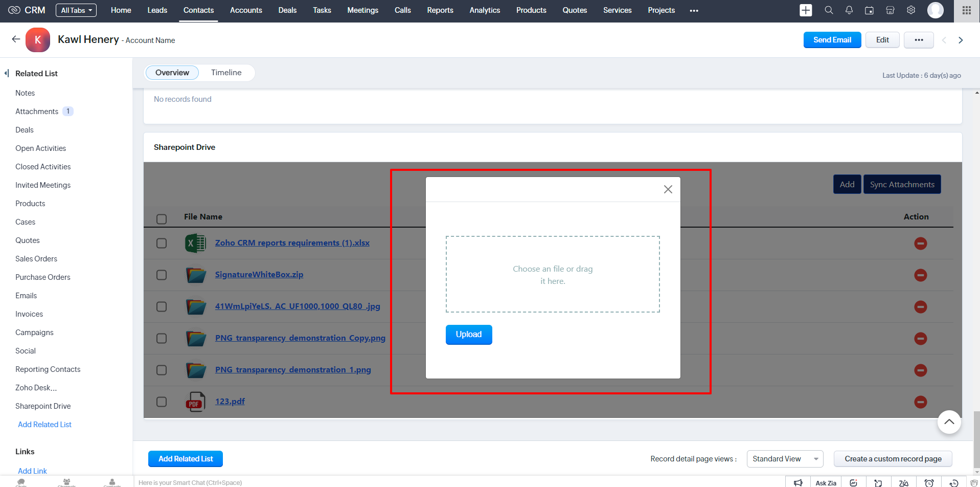Viewport: 980px width, 487px height.
Task: Open the notifications bell icon
Action: [x=849, y=10]
